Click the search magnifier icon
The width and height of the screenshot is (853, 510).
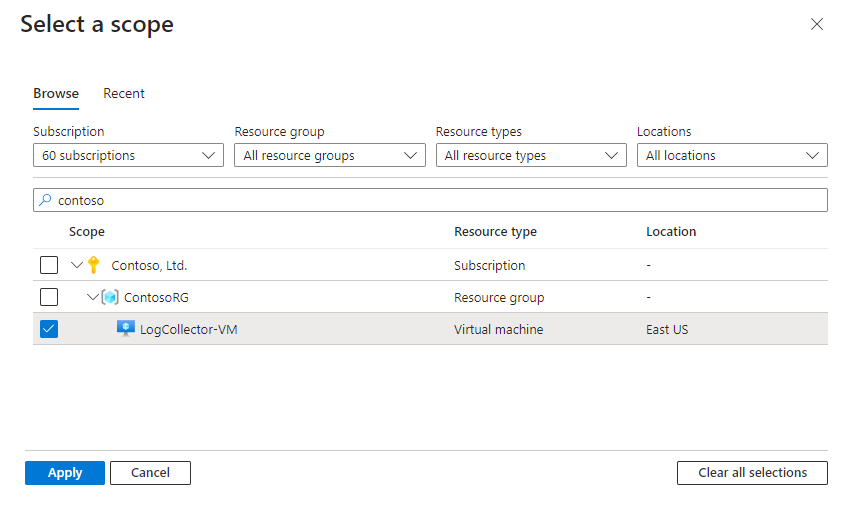click(45, 200)
